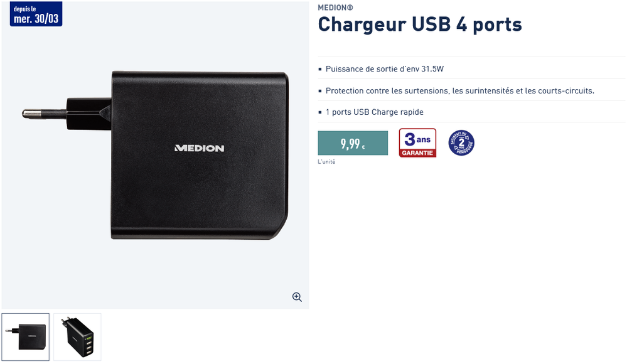627x364 pixels.
Task: Select the front-view charger thumbnail
Action: (26, 337)
